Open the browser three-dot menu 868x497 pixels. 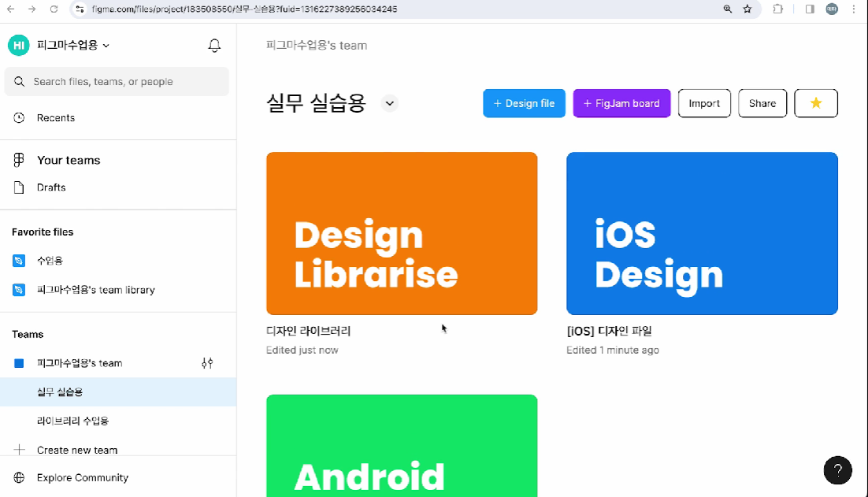[854, 9]
